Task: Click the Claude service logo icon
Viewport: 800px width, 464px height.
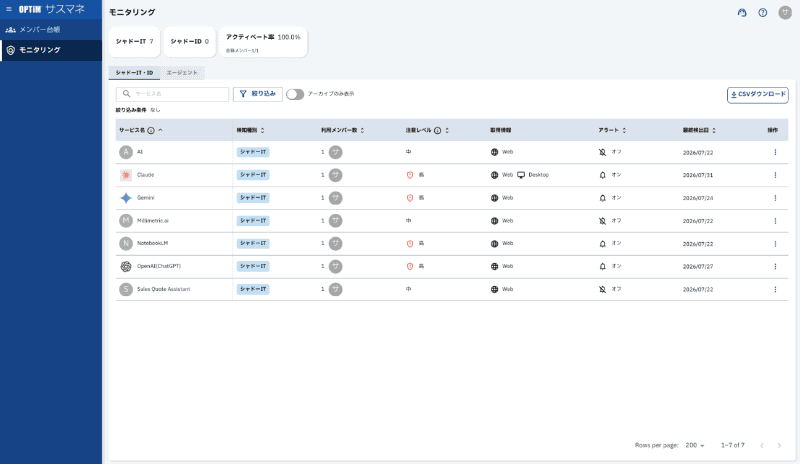Action: pos(126,175)
